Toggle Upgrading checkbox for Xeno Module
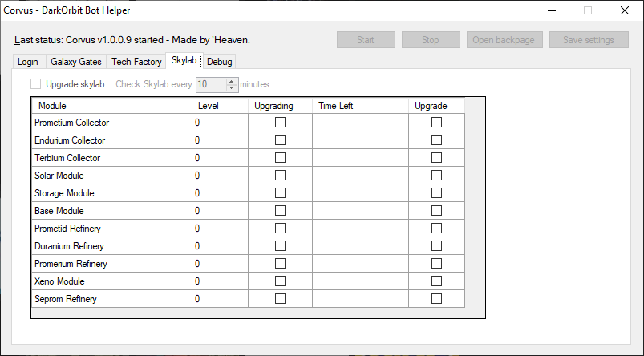644x356 pixels. tap(280, 281)
